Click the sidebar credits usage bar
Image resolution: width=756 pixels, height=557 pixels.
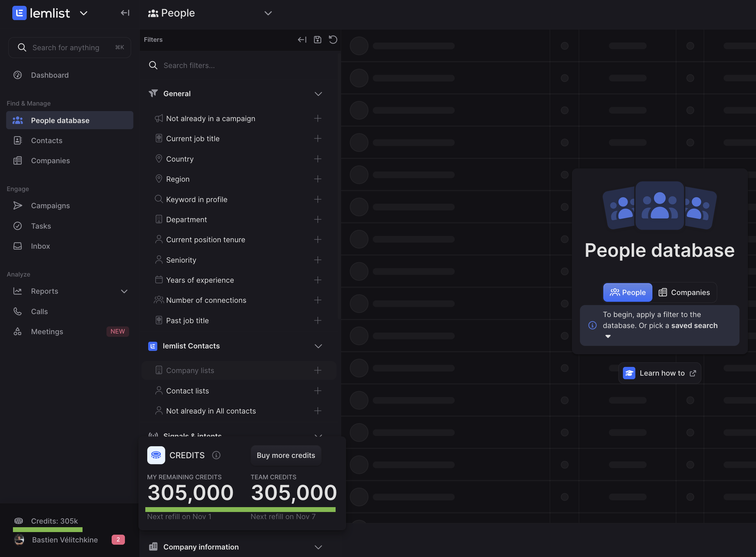click(x=48, y=529)
